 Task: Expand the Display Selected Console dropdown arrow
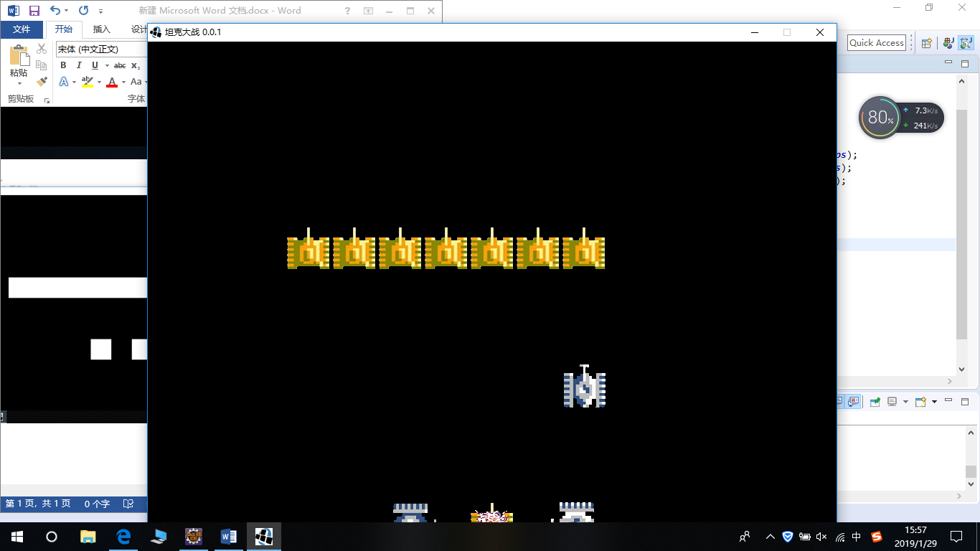point(905,402)
